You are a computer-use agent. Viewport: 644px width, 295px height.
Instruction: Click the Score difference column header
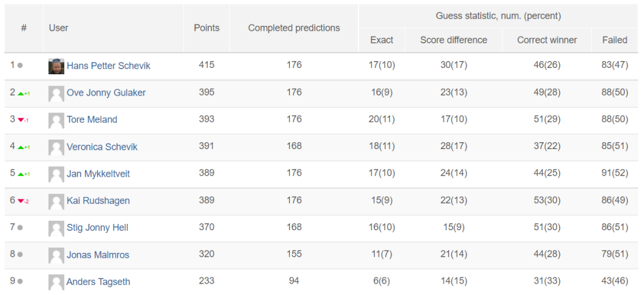coord(453,40)
